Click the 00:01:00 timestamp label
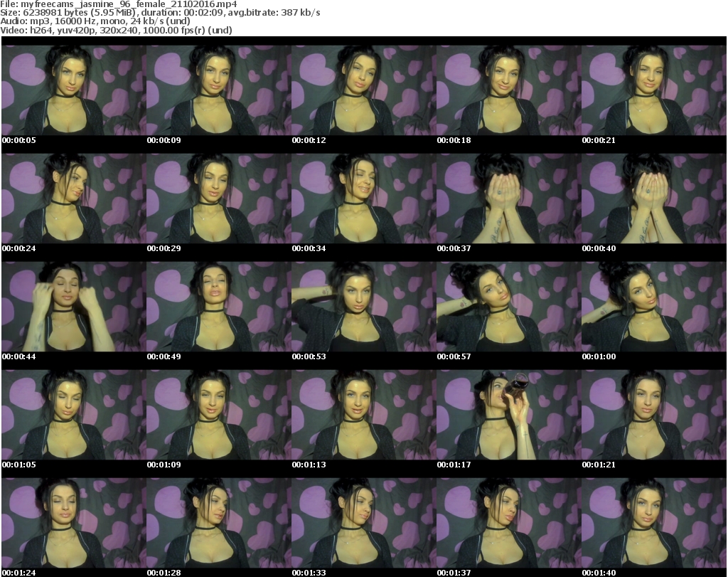The height and width of the screenshot is (577, 728). click(599, 356)
